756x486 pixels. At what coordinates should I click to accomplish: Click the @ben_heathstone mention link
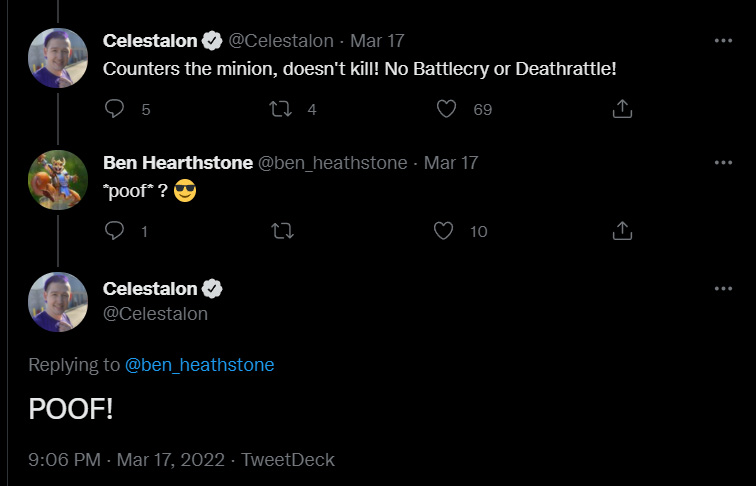(199, 365)
